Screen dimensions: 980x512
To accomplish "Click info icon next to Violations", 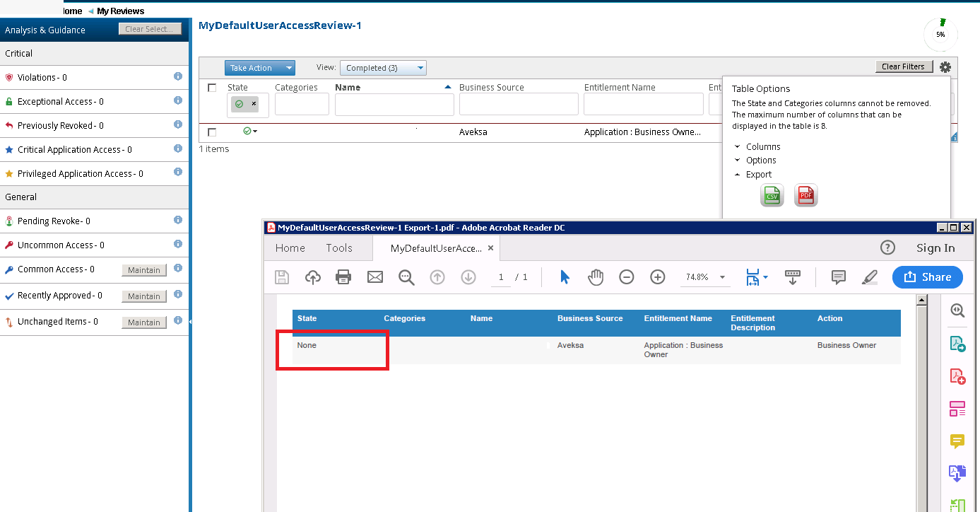I will [x=178, y=76].
